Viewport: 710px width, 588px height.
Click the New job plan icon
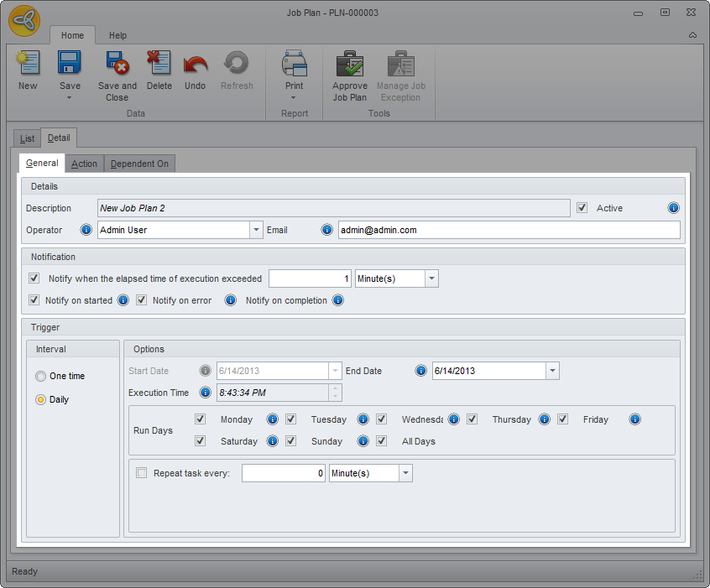click(28, 62)
